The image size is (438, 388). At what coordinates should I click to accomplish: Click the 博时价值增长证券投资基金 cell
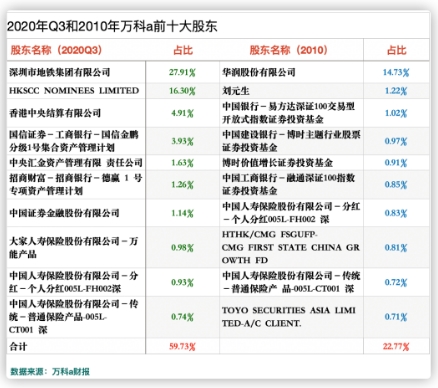click(x=277, y=163)
